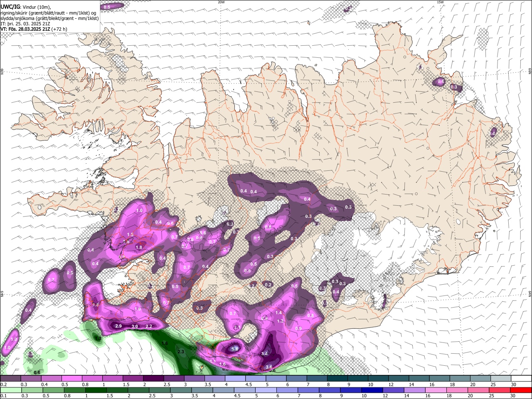532x399 pixels.
Task: Click the '1.8' snowfall value on the map
Action: (139, 247)
